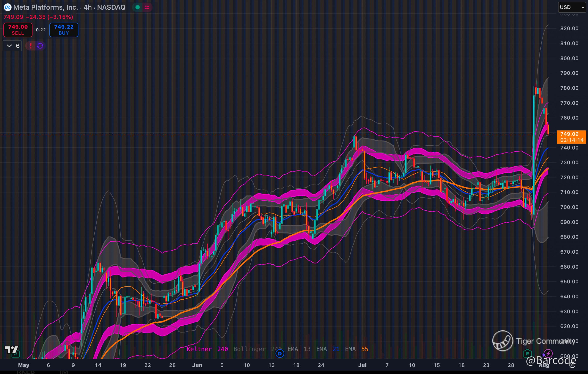Click the Meta Platforms logo icon
This screenshot has width=588, height=374.
tap(7, 7)
